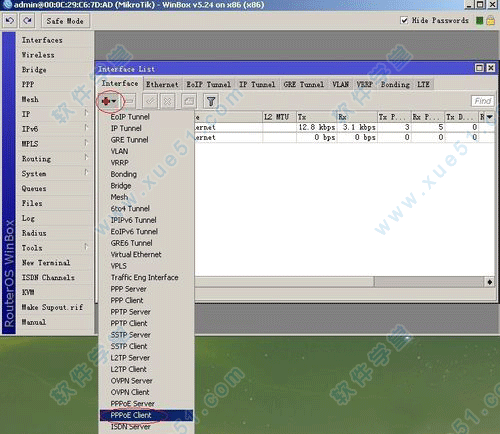Click the Safe Mode button
Viewport: 500px width, 434px height.
coord(65,21)
